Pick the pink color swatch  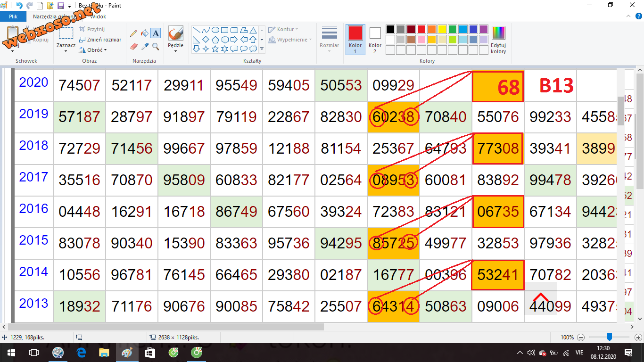coord(421,39)
